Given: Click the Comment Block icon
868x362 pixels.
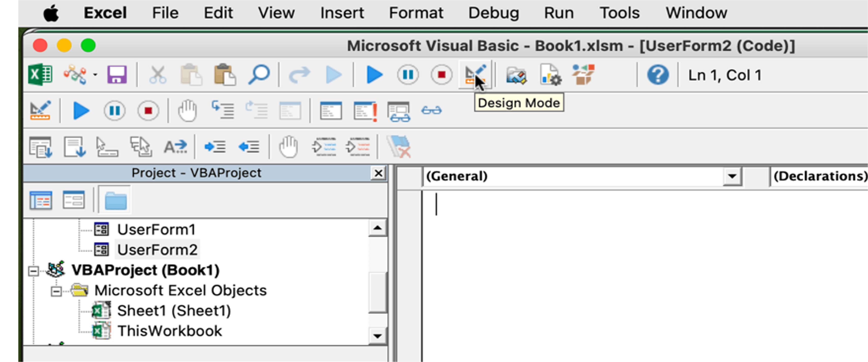Looking at the screenshot, I should [x=324, y=147].
